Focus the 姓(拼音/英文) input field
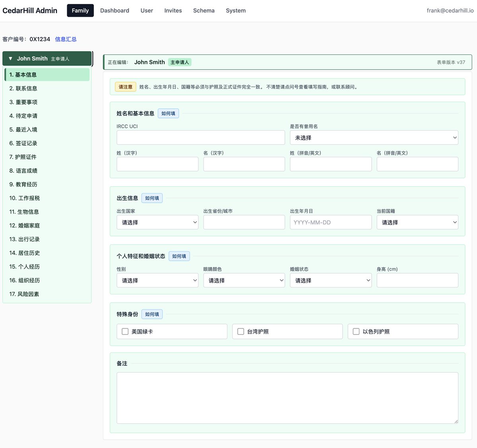477x448 pixels. pos(331,164)
